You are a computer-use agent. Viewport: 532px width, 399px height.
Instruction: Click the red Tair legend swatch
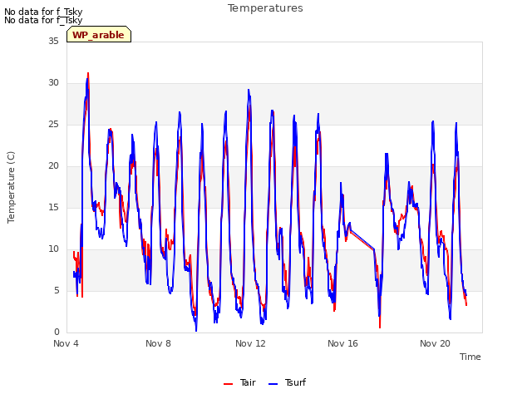tap(228, 384)
